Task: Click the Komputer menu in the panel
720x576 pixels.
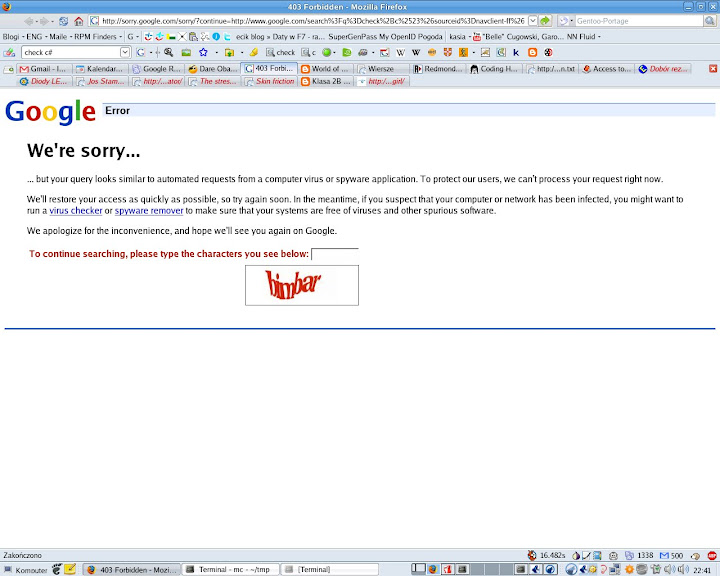Action: click(x=26, y=570)
